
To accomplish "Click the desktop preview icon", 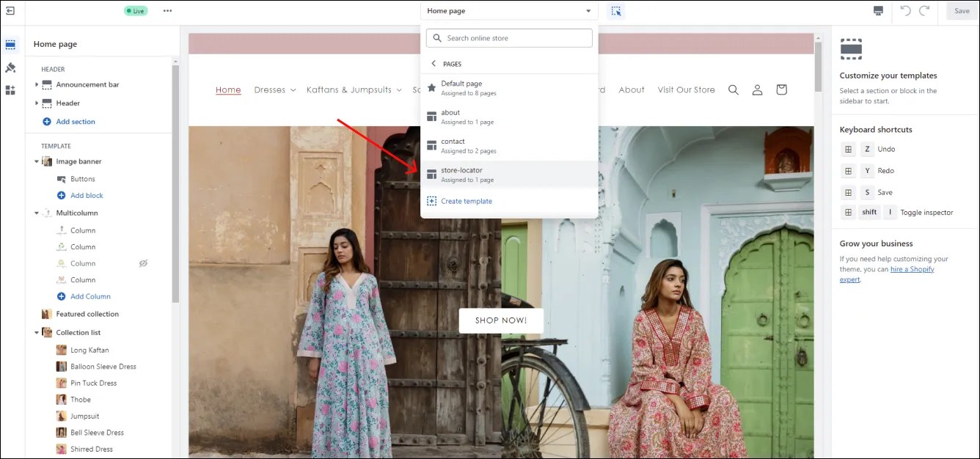I will 878,11.
